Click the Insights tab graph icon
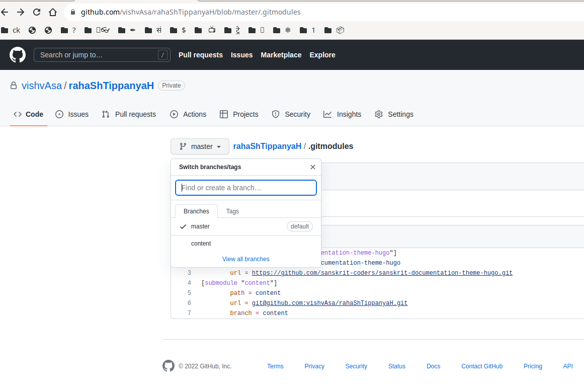584x392 pixels. [327, 114]
